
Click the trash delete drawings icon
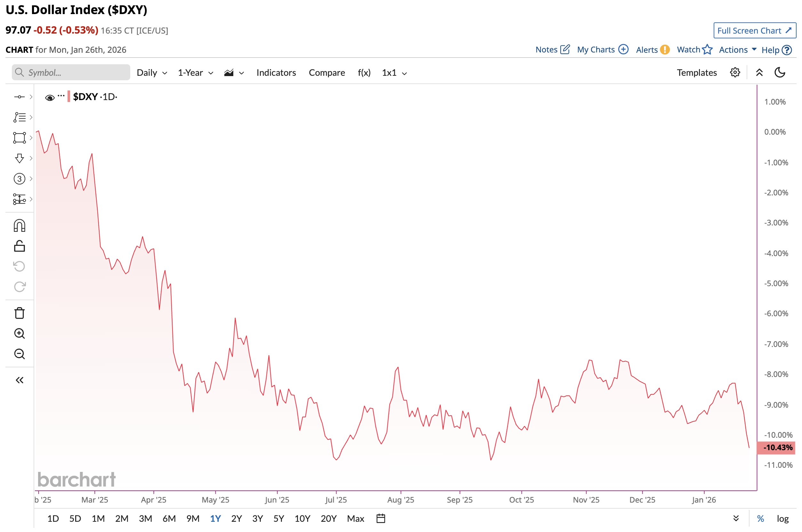pyautogui.click(x=19, y=313)
